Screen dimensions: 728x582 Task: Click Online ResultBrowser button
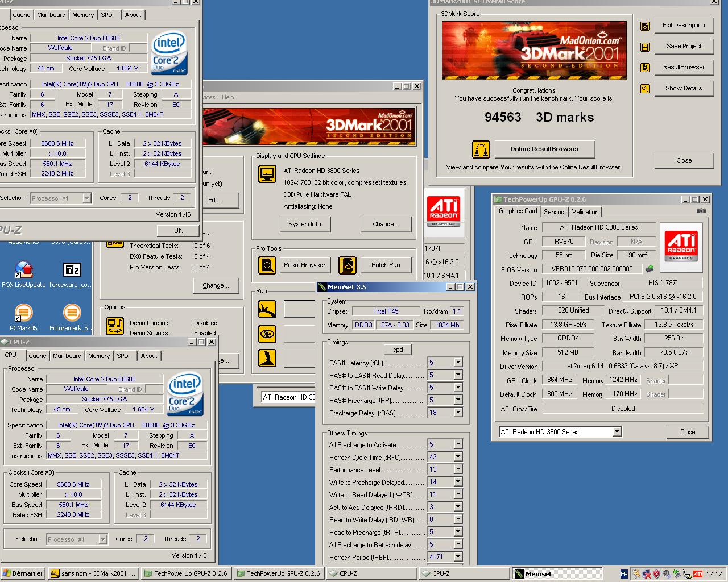[x=544, y=149]
